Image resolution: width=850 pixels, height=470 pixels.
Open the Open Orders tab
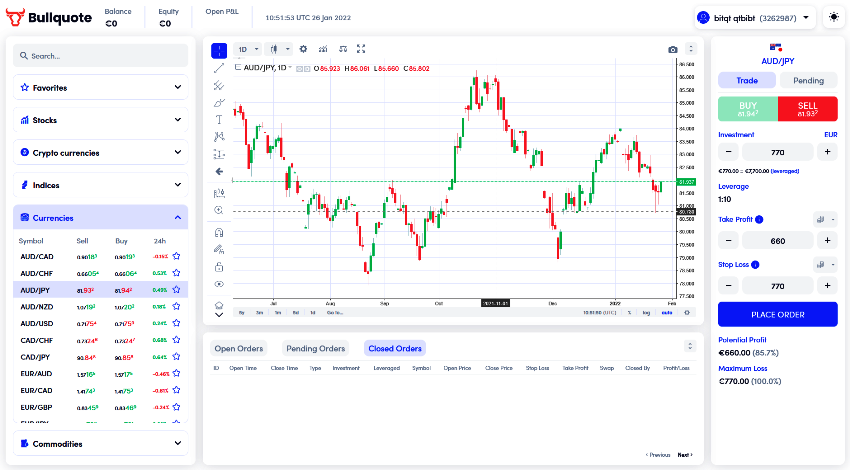coord(239,349)
